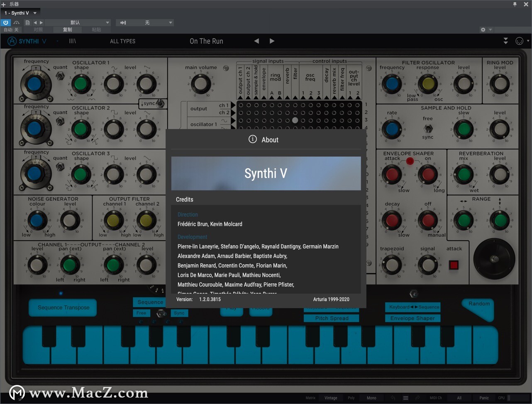Click the red attack button

pyautogui.click(x=454, y=265)
